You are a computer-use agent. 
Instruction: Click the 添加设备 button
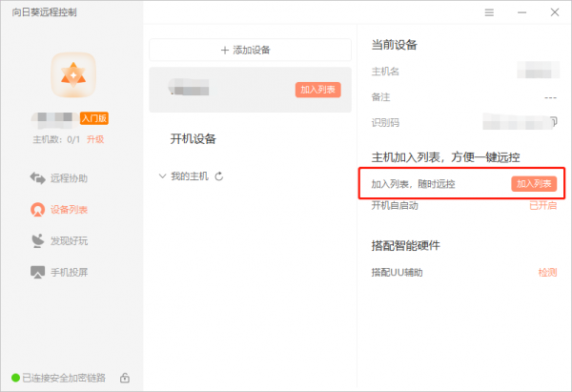pos(250,50)
